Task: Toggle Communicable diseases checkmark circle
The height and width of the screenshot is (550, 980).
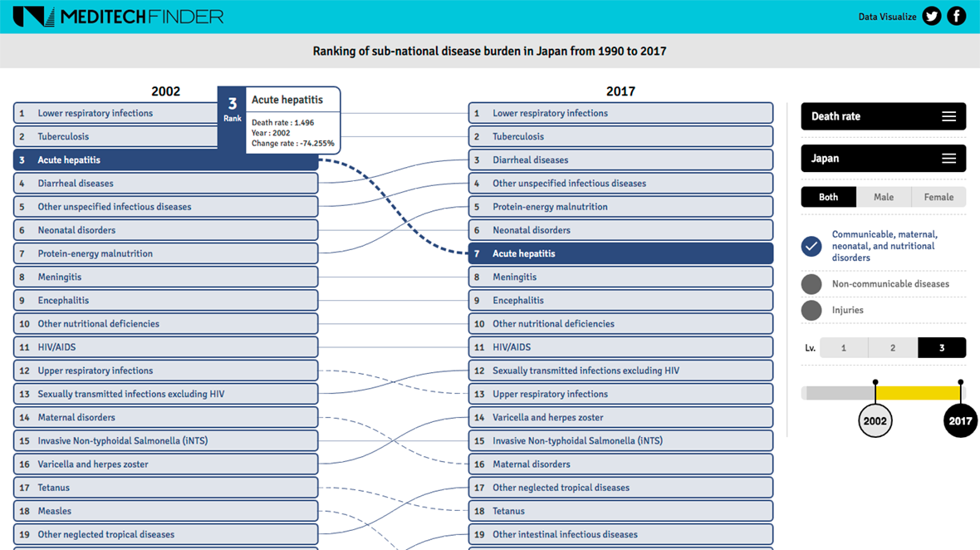Action: (x=811, y=246)
